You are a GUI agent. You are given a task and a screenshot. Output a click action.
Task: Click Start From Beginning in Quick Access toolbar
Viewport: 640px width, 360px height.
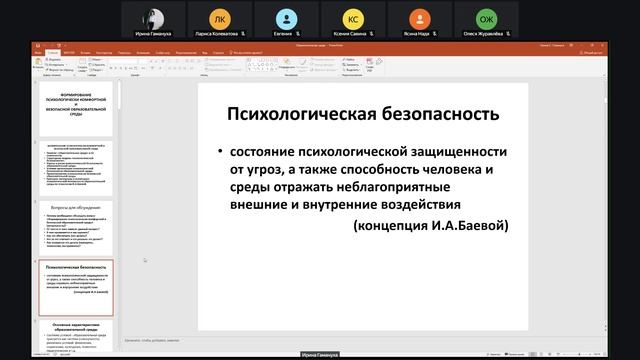[59, 45]
